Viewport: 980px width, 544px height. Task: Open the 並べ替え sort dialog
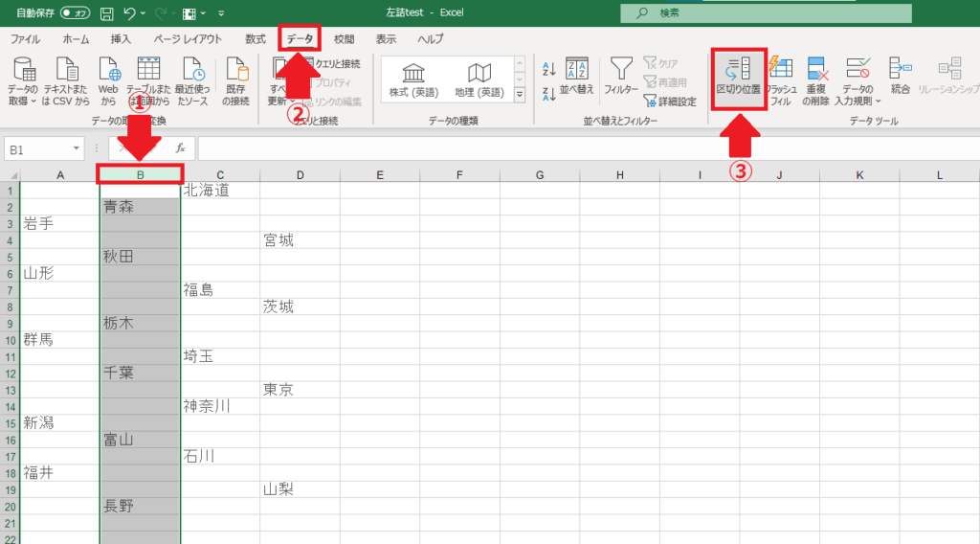point(576,77)
